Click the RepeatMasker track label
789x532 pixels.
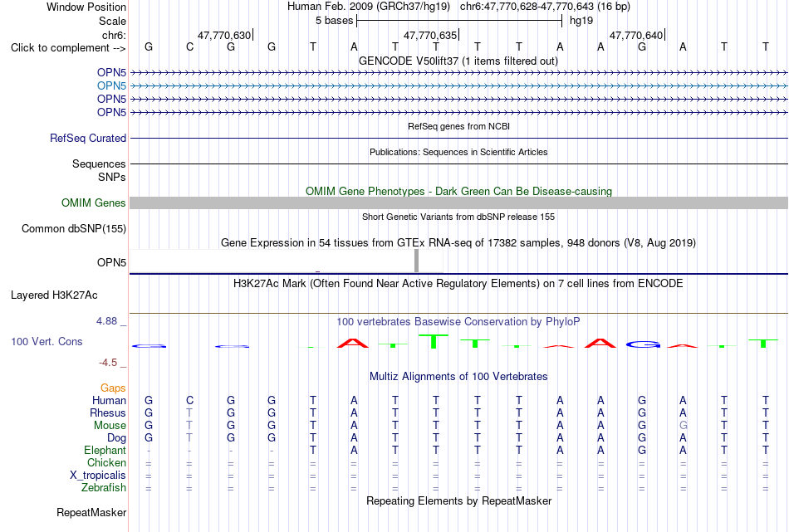(x=91, y=512)
